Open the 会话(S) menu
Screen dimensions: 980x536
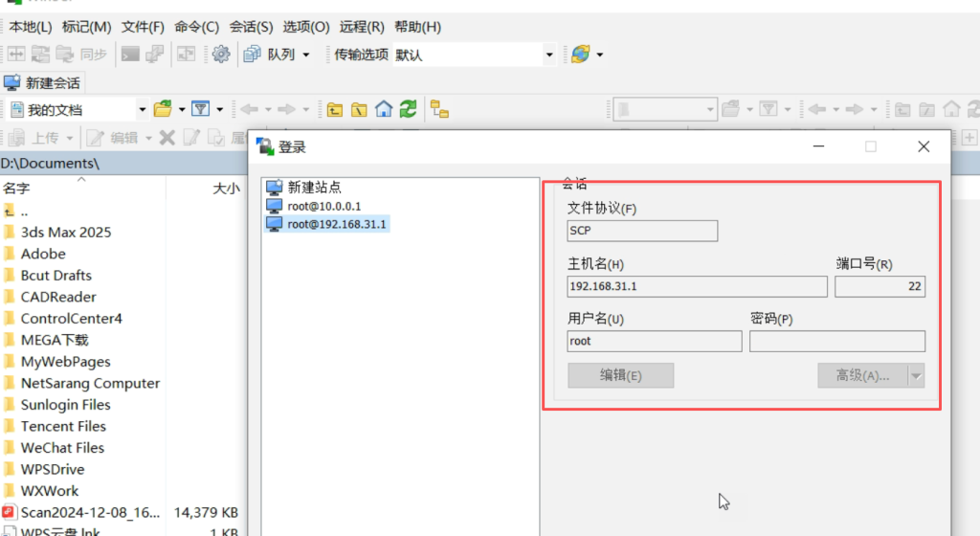point(252,27)
